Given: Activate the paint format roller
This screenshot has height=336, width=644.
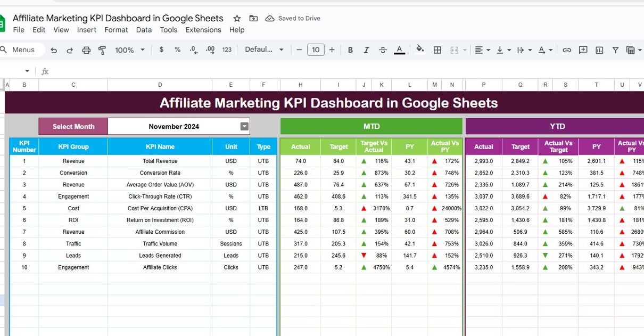Looking at the screenshot, I should (102, 50).
